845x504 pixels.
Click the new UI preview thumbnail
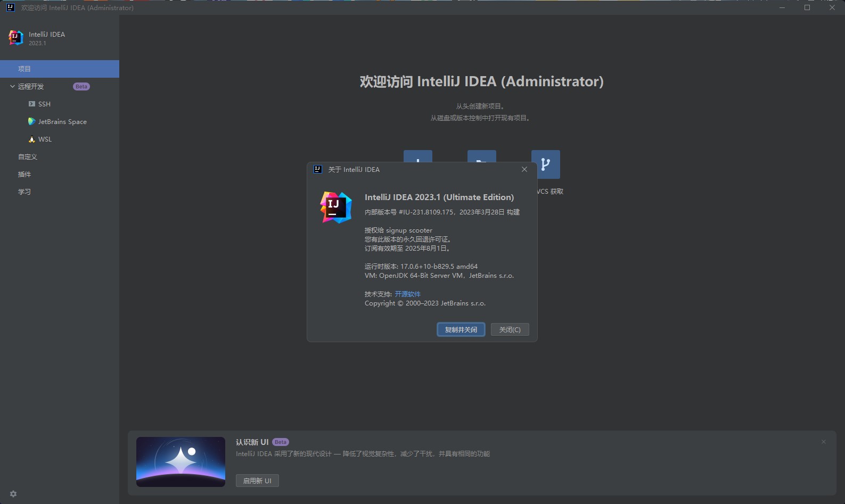(x=181, y=462)
